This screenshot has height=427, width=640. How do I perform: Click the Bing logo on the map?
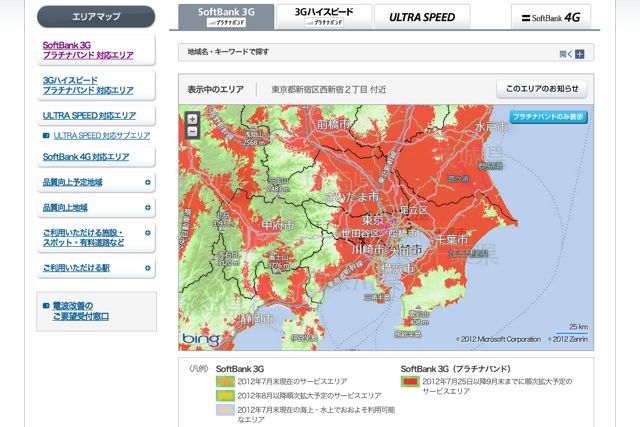[x=201, y=339]
